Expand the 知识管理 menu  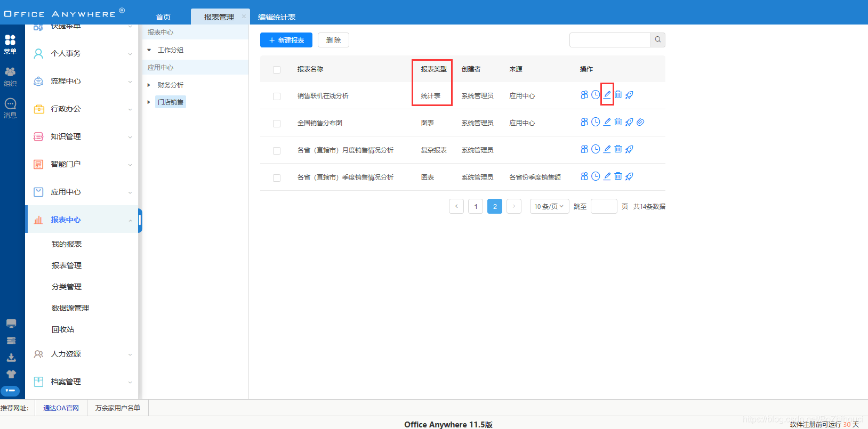tap(82, 136)
